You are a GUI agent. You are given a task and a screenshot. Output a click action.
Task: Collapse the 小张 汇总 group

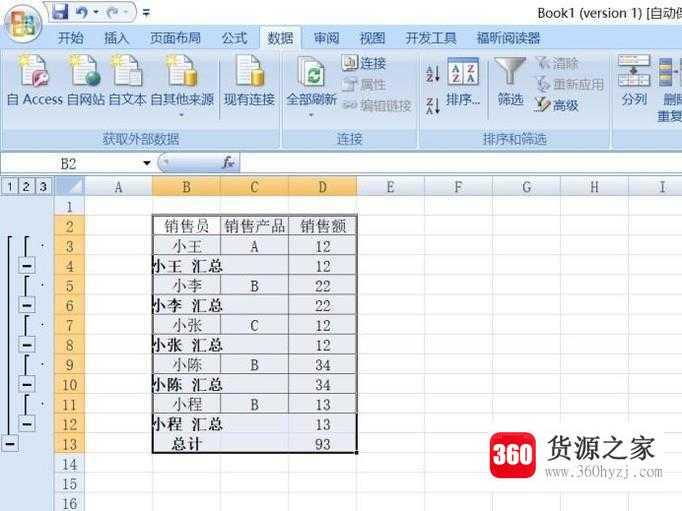(x=27, y=344)
